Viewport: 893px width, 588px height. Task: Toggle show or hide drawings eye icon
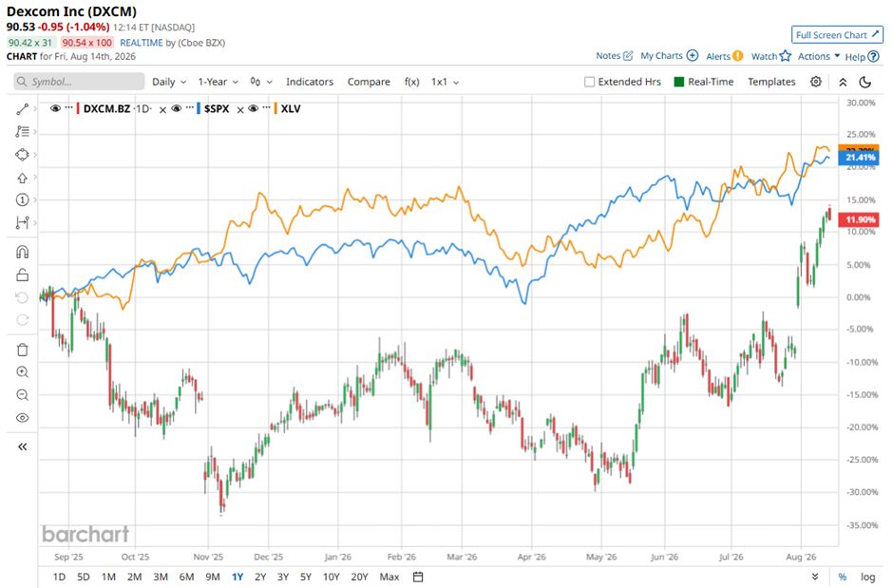click(x=22, y=418)
